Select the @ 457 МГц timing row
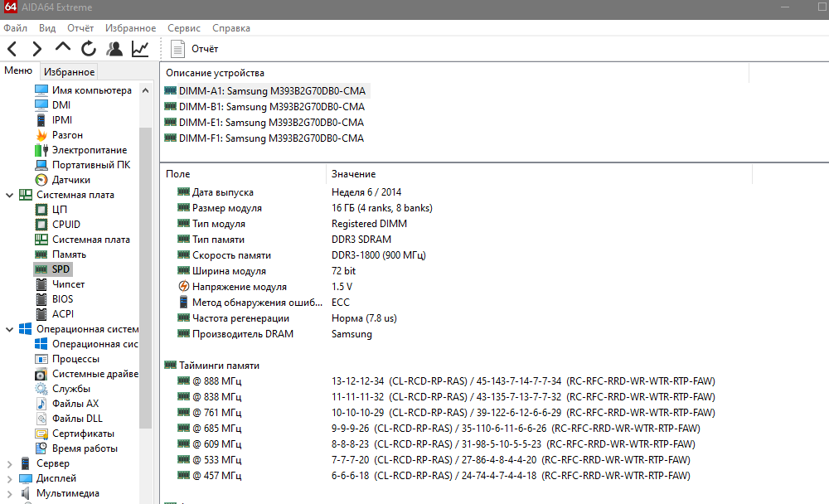Screen dimensions: 829x504 pyautogui.click(x=434, y=476)
